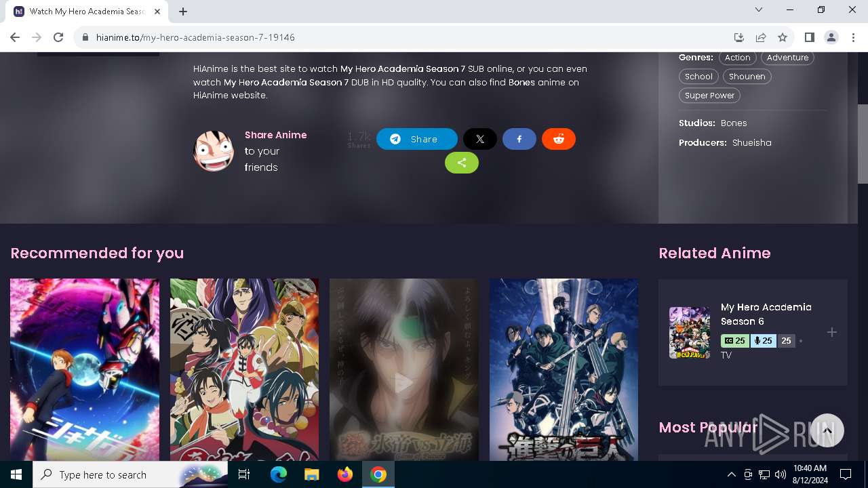This screenshot has width=868, height=488.
Task: Go back in browser history
Action: (15, 37)
